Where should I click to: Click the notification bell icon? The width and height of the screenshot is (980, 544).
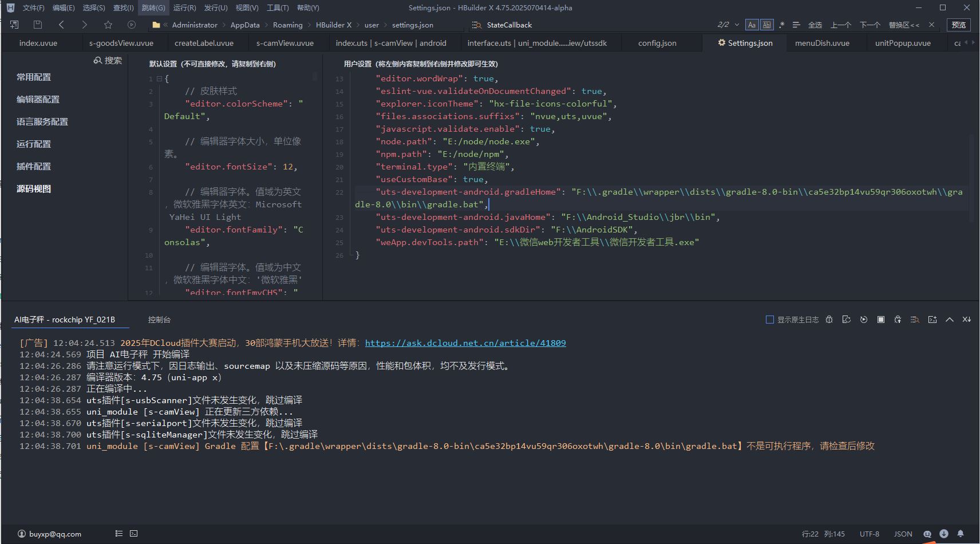point(961,534)
